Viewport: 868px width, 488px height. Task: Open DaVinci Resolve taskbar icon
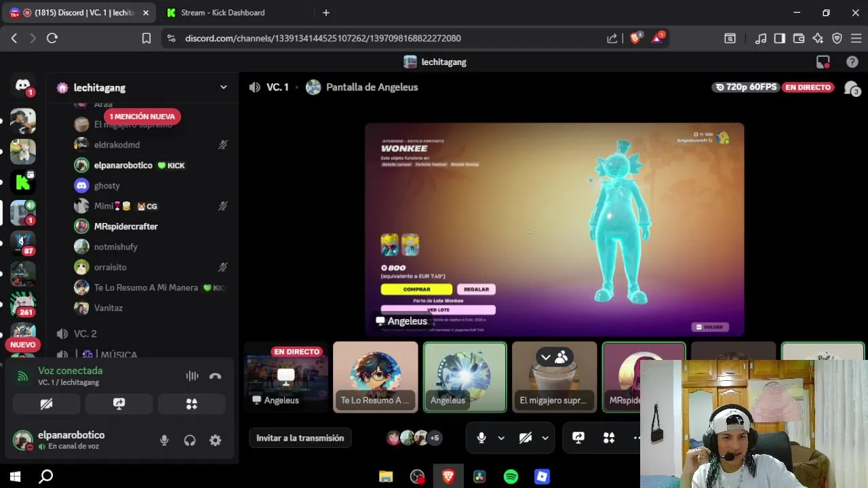point(479,476)
